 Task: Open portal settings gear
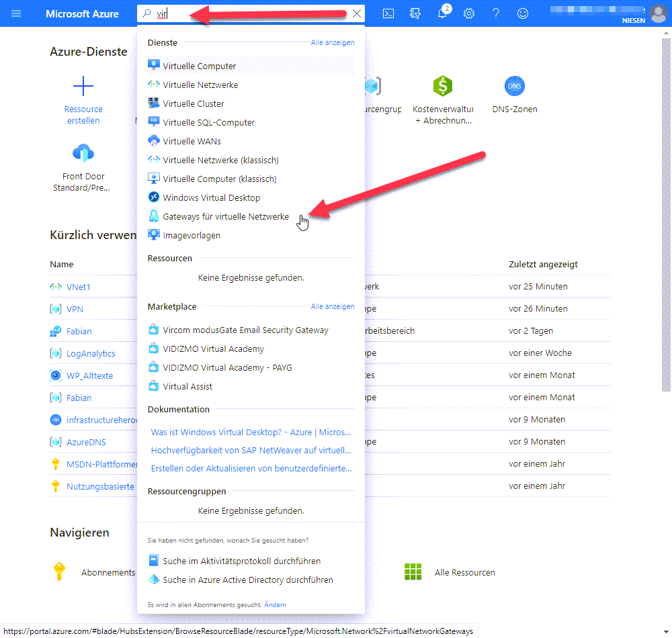pos(469,13)
